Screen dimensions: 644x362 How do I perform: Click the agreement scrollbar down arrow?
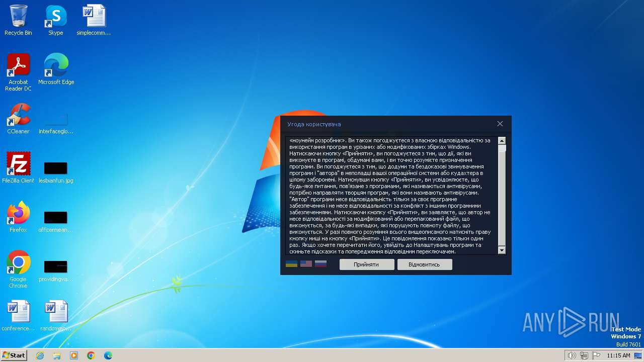pos(502,250)
